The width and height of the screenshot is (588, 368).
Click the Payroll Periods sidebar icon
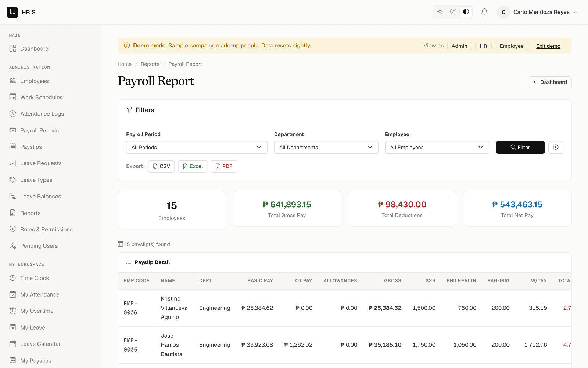(13, 130)
